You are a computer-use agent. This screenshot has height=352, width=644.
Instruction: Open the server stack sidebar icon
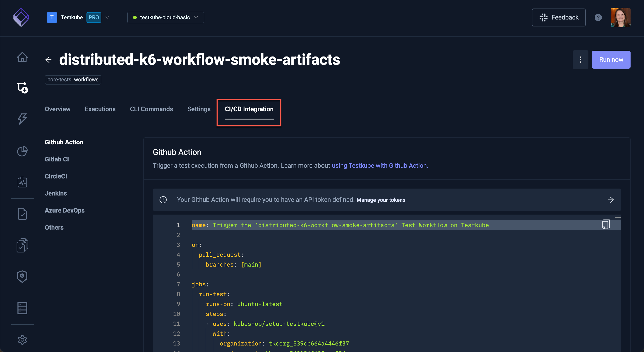pos(22,308)
